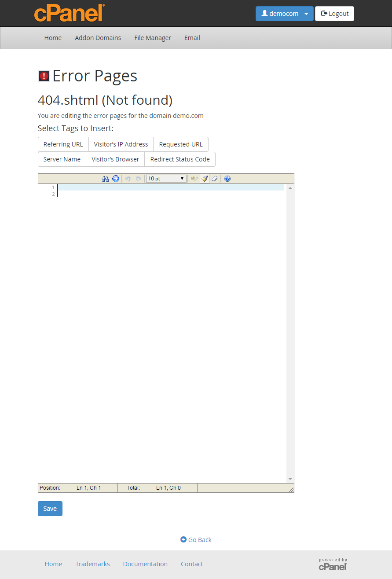Open the Find tool in the editor
The image size is (392, 579).
[x=106, y=179]
